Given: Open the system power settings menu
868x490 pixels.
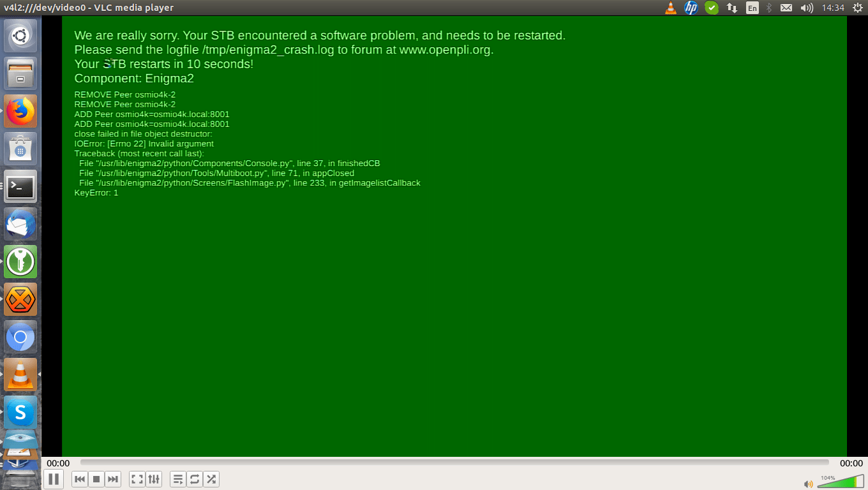Looking at the screenshot, I should click(x=858, y=8).
